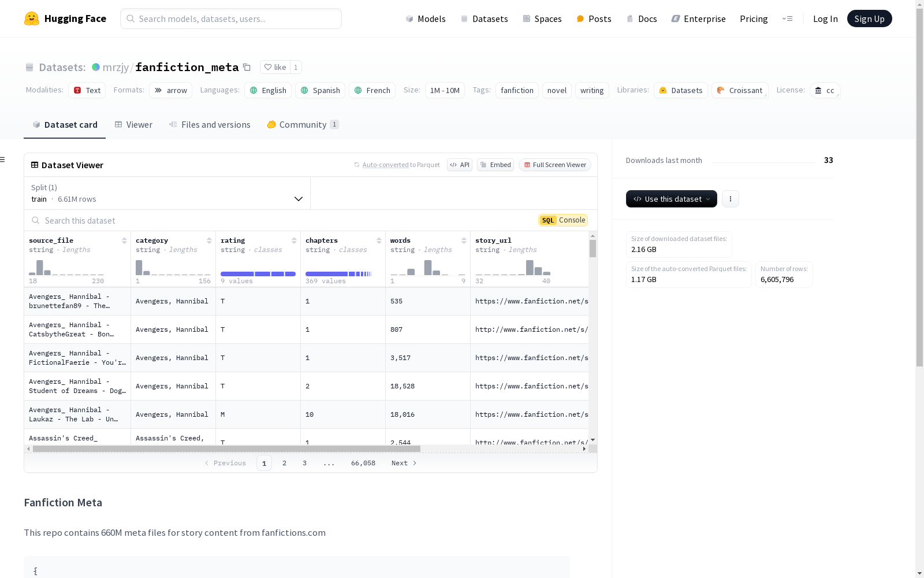This screenshot has width=924, height=578.
Task: Open the left sidebar table of contents icon
Action: pyautogui.click(x=3, y=160)
